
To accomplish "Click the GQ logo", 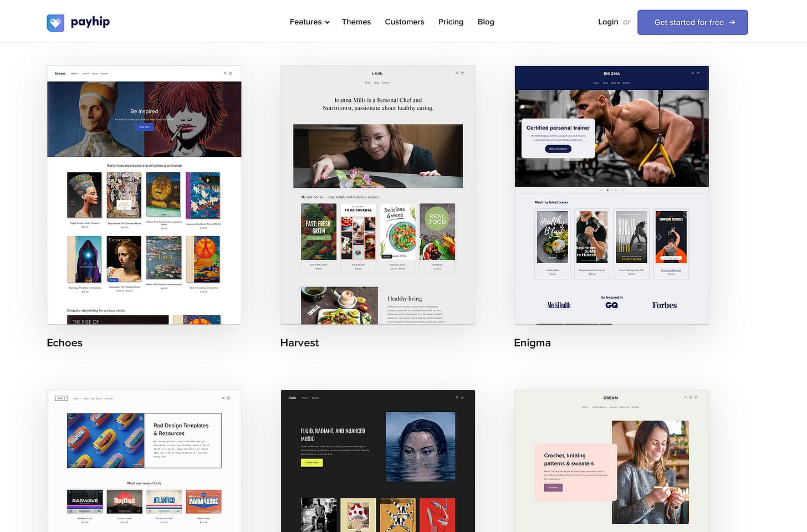I will pyautogui.click(x=611, y=305).
